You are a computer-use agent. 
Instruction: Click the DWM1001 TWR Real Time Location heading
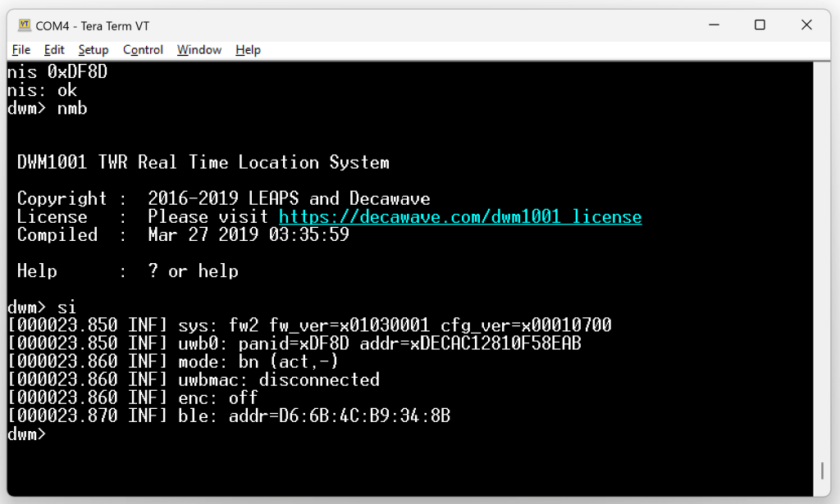(x=203, y=162)
